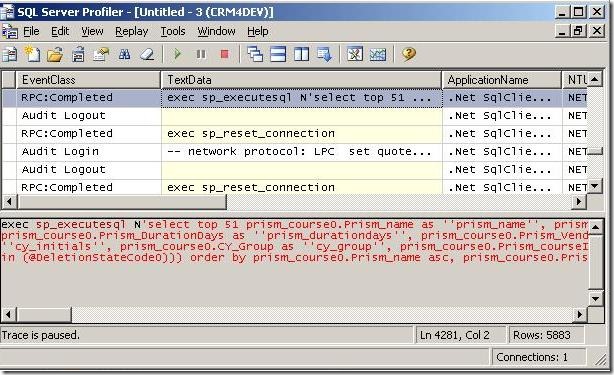Select the Audit Login event row
The width and height of the screenshot is (614, 375).
click(294, 151)
